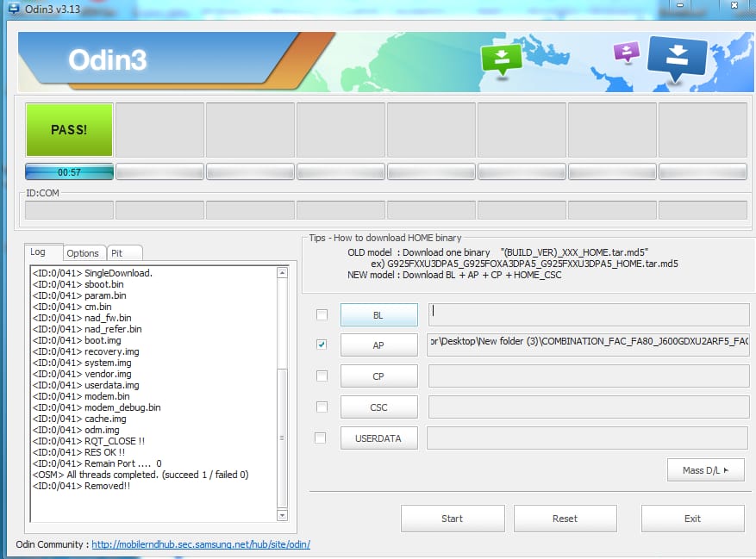This screenshot has height=559, width=756.
Task: Click the Reset button
Action: click(x=565, y=519)
